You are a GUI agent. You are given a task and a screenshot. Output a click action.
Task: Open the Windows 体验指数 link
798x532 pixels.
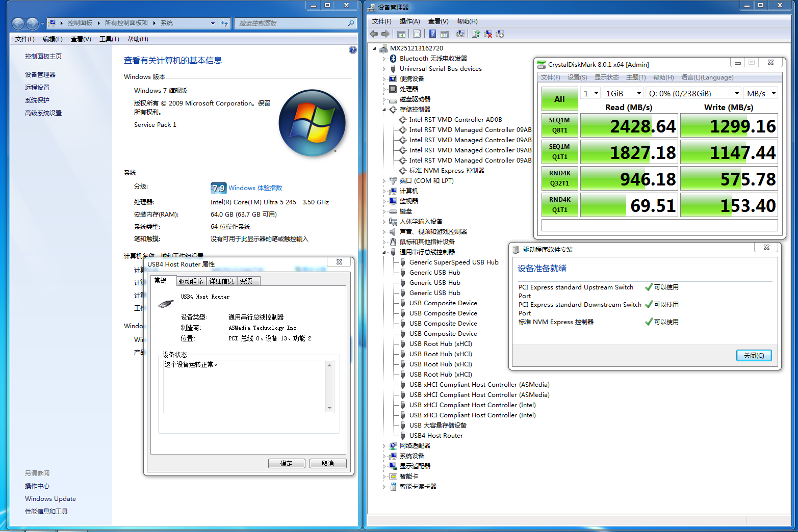pos(255,188)
